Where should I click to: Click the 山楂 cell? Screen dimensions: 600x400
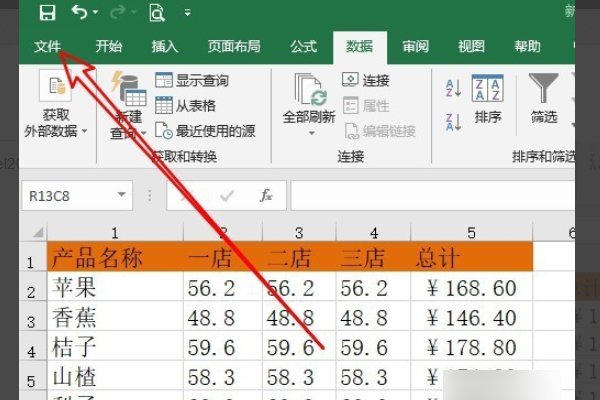pos(115,376)
